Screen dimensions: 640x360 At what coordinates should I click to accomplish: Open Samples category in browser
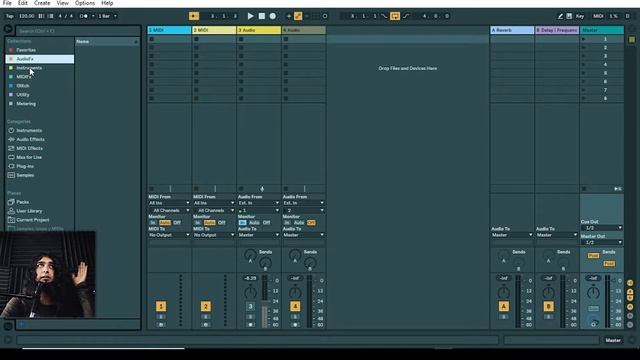click(x=40, y=176)
